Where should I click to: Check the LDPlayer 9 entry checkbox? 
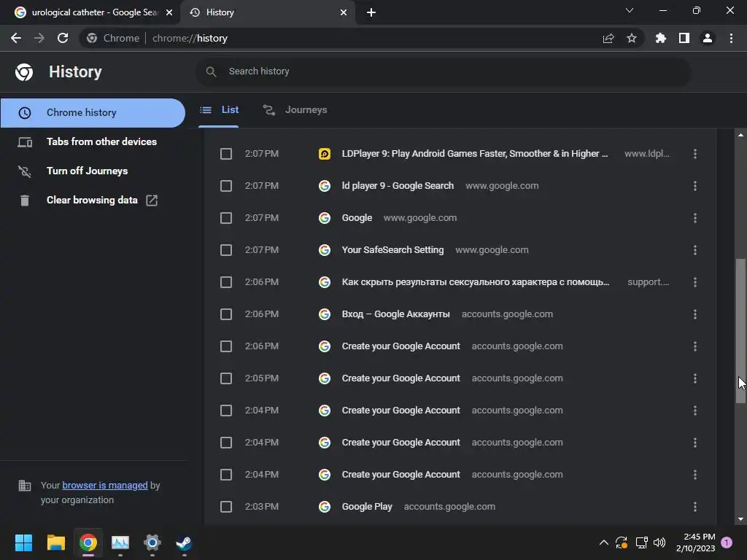226,154
